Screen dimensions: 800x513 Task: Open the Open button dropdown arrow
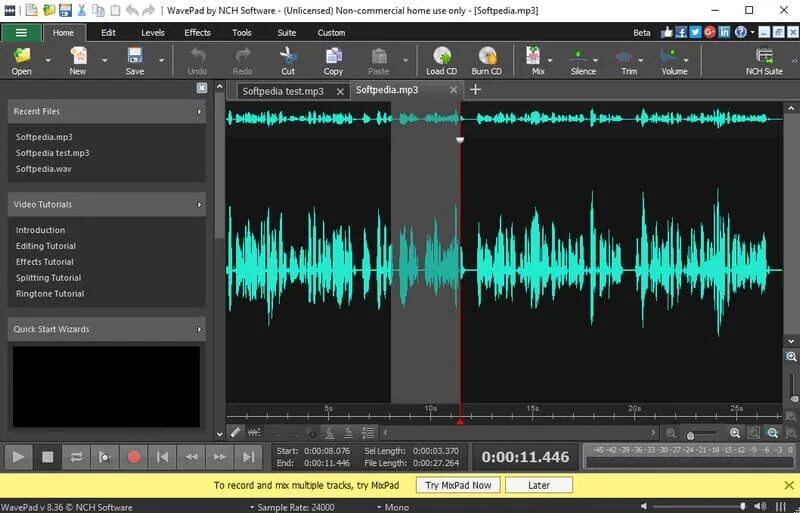coord(48,60)
